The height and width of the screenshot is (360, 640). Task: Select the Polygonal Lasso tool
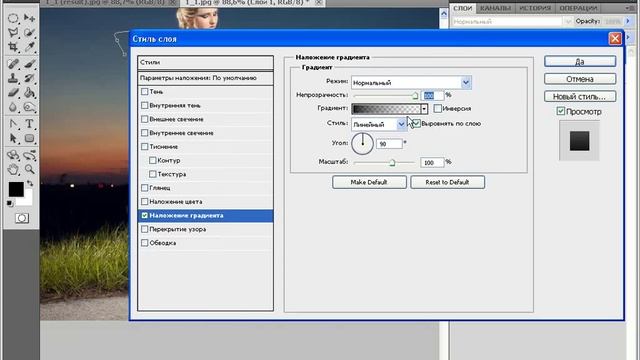coord(13,32)
